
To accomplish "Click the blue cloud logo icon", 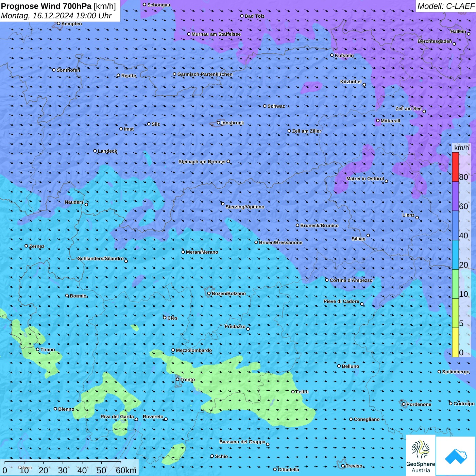I will click(456, 456).
